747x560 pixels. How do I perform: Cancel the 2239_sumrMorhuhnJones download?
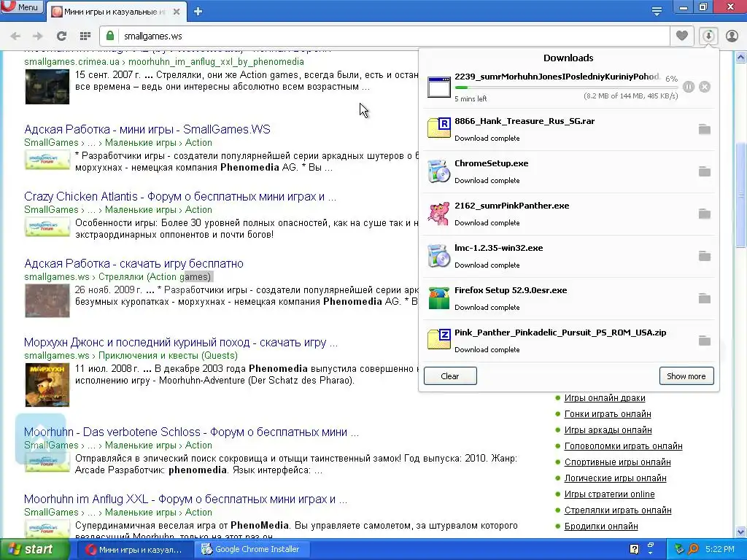(705, 87)
